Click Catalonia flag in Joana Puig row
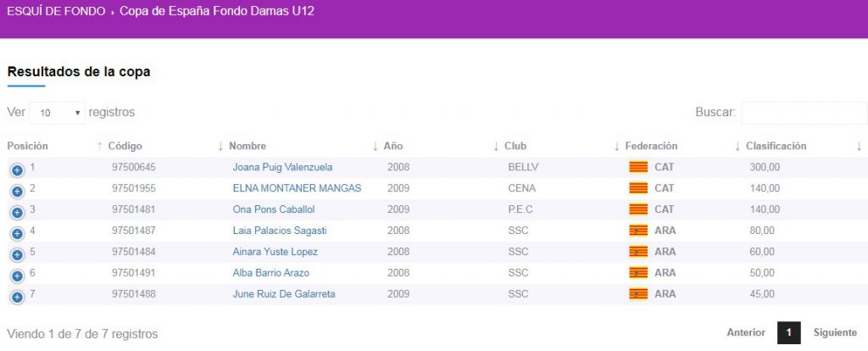868x351 pixels. coord(638,167)
